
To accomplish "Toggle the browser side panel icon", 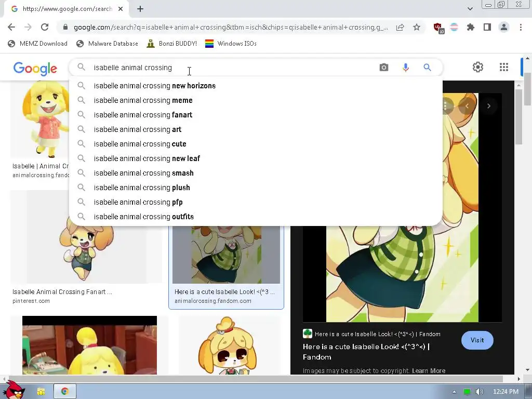I will 487,27.
